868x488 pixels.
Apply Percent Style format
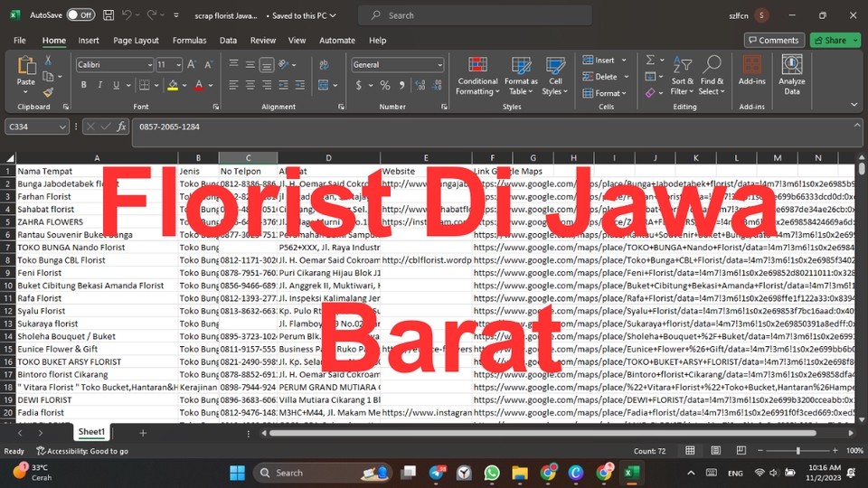coord(385,85)
